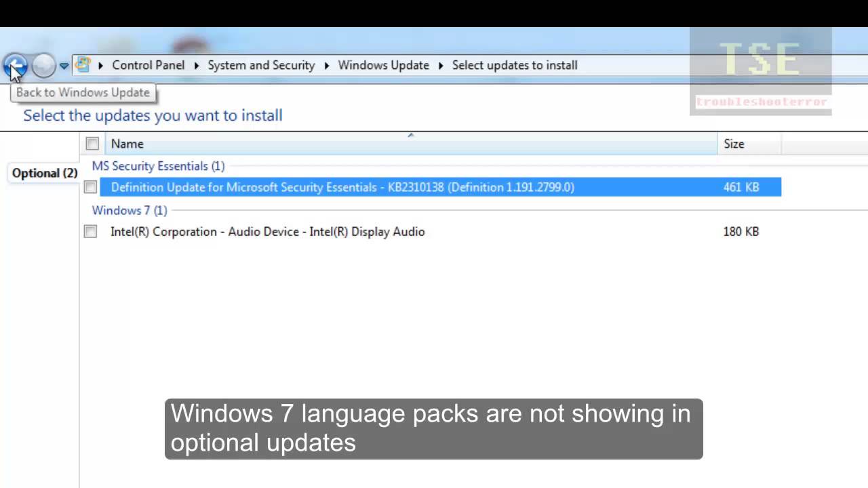
Task: Expand arrow before Control Panel breadcrumb
Action: [x=100, y=66]
